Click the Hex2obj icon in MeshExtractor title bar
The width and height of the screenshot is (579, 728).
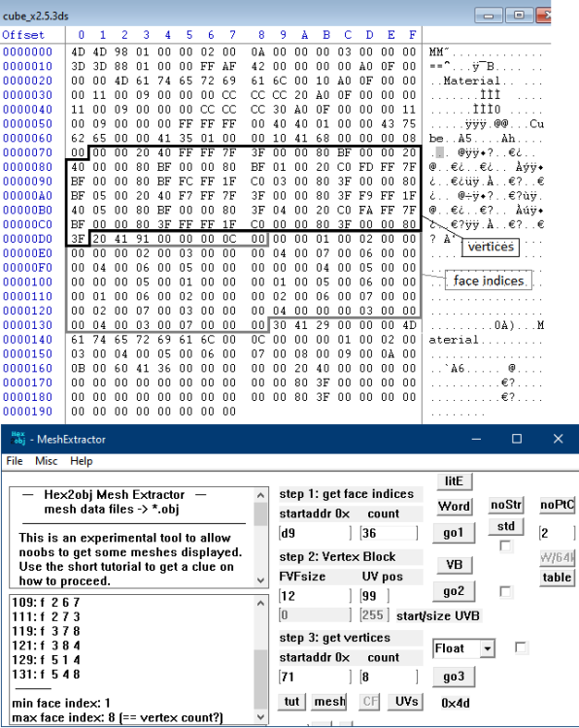[18, 439]
